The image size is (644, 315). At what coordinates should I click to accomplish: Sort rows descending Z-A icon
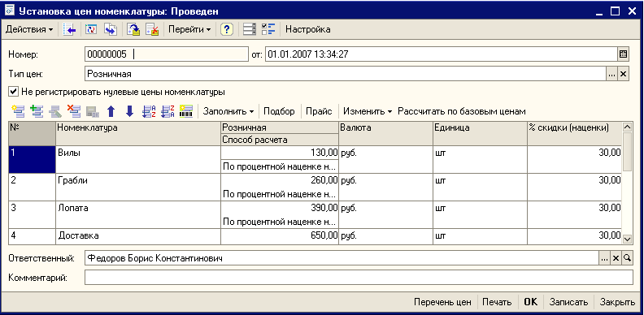tap(168, 111)
